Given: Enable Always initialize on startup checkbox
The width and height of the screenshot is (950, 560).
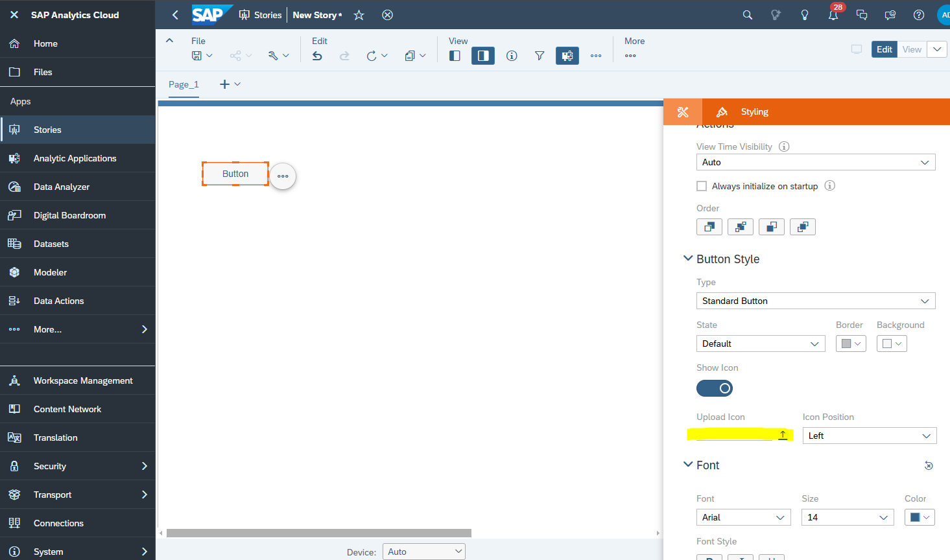Looking at the screenshot, I should click(702, 186).
